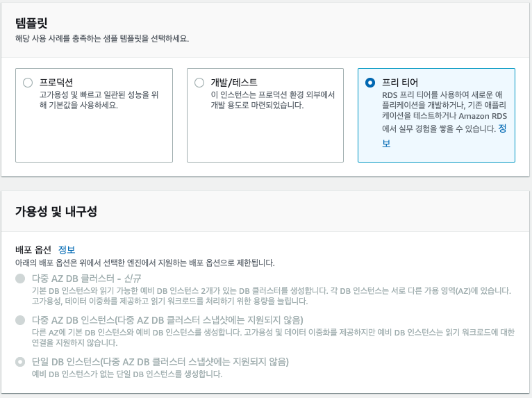Click the 배포 옵션 label
The height and width of the screenshot is (398, 532).
pos(33,250)
